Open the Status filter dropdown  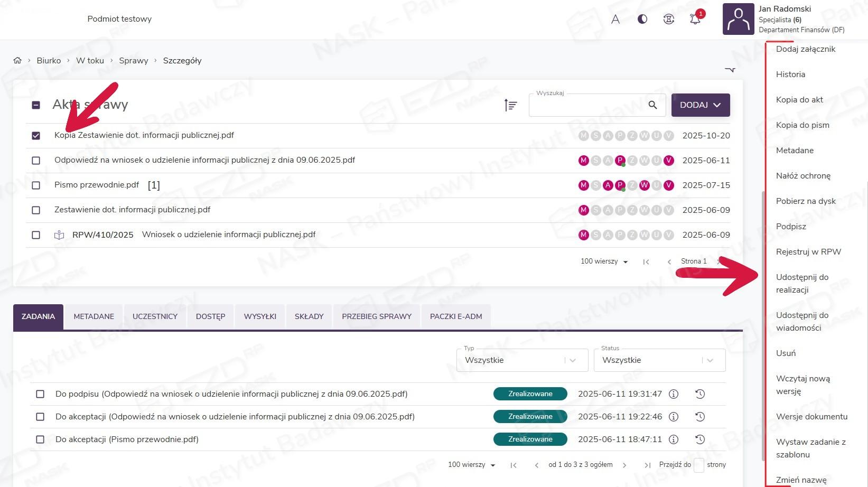point(659,360)
